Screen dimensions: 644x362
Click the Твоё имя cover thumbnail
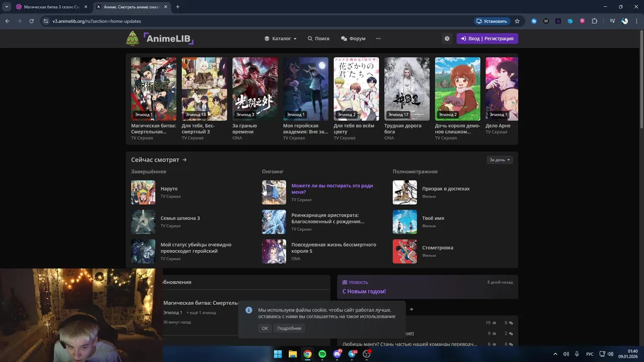[405, 222]
